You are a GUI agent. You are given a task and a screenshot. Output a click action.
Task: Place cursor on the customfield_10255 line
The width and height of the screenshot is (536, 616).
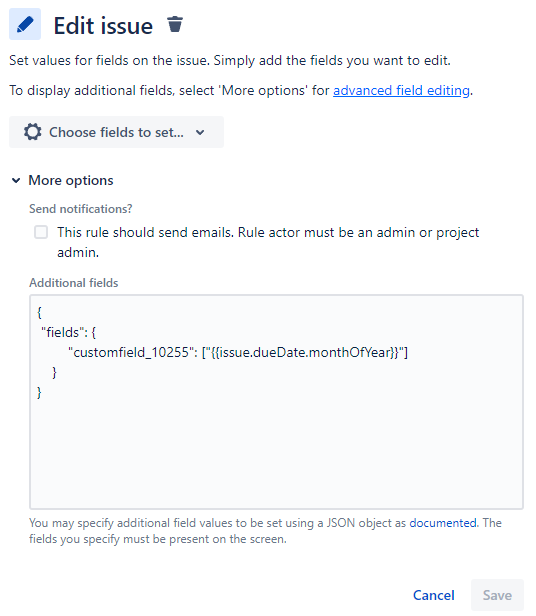coord(238,352)
